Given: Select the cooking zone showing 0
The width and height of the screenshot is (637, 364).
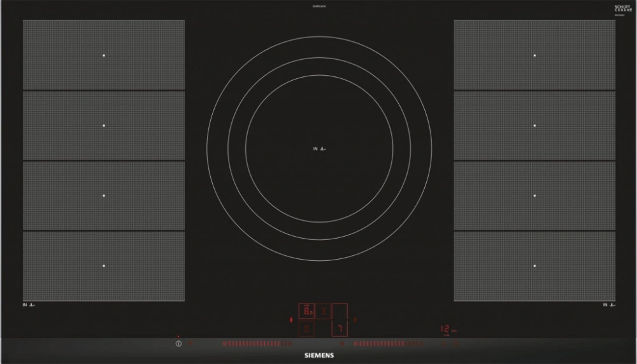Looking at the screenshot, I should pos(307,328).
